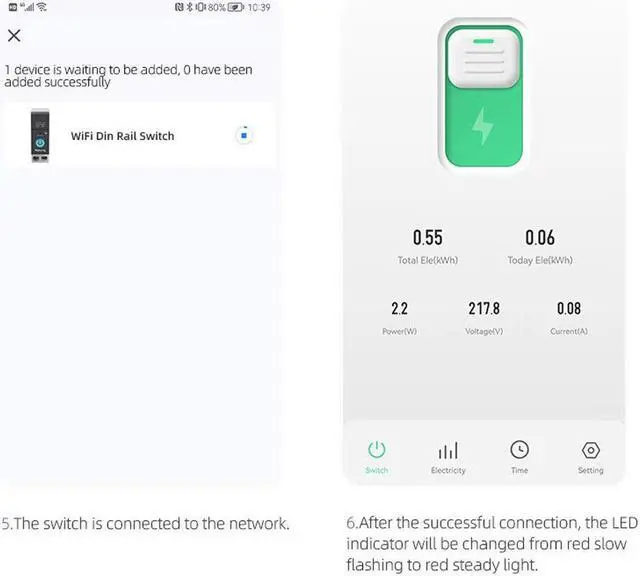
Task: Tap the Voltage 217.8 V value
Action: [483, 309]
